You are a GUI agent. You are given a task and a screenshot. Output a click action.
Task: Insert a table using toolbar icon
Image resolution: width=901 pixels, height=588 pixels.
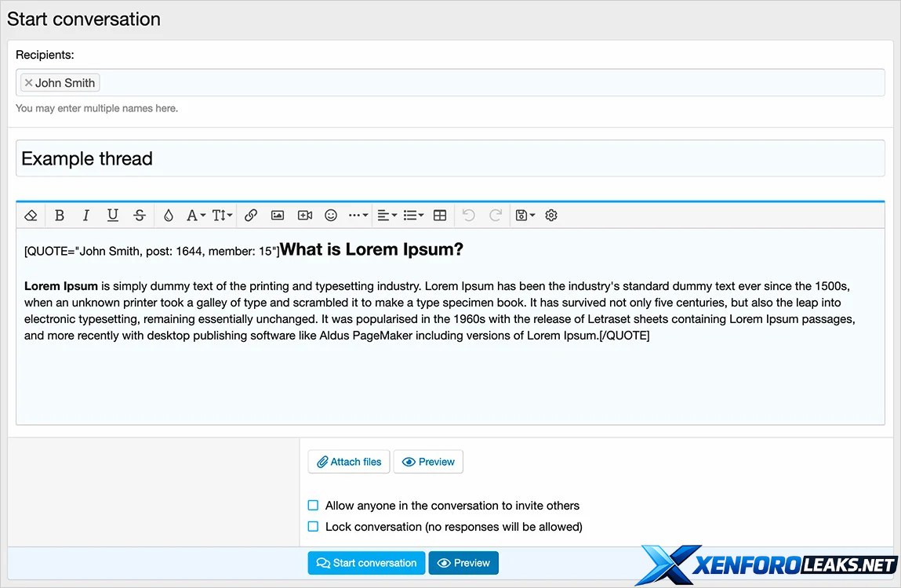(440, 216)
